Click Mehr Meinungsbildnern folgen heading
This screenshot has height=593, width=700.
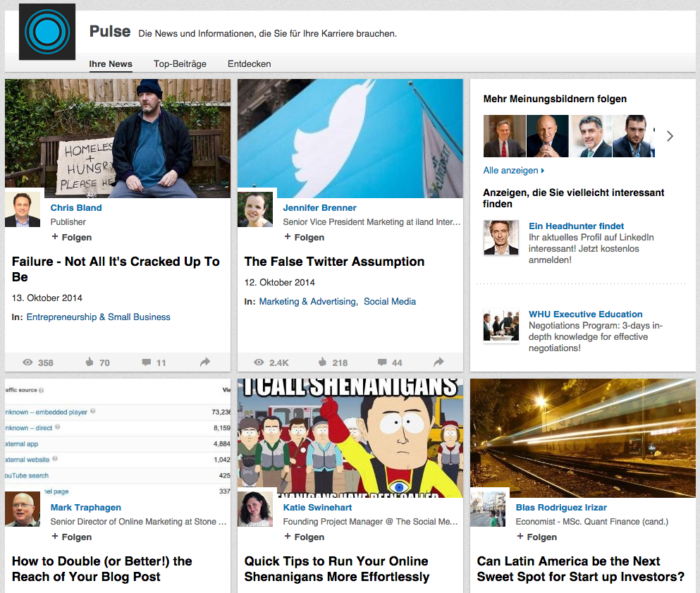tap(555, 99)
